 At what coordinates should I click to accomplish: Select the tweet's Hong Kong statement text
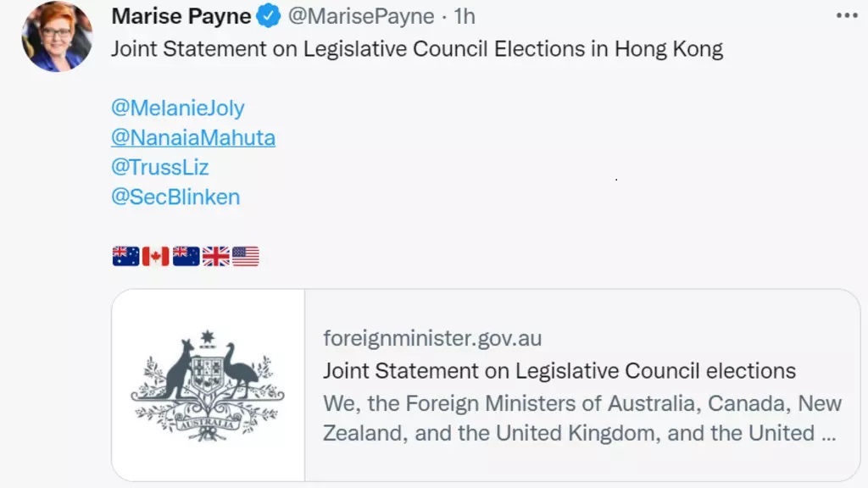(417, 49)
